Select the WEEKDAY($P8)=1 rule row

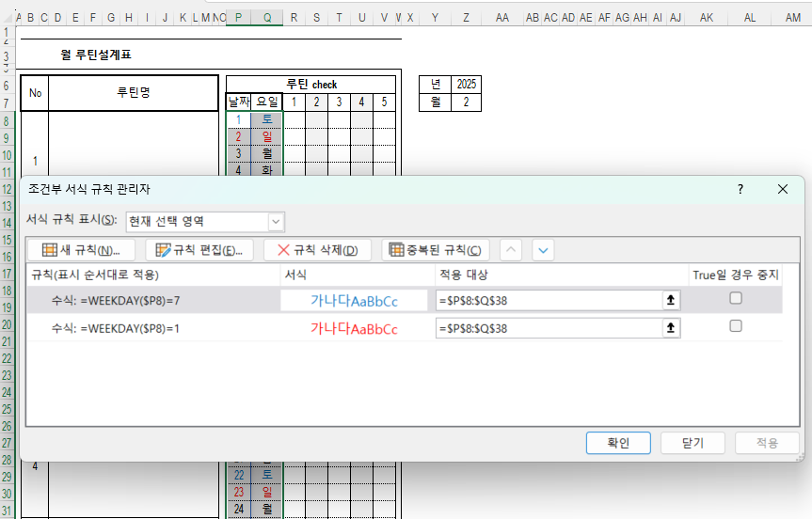pyautogui.click(x=404, y=328)
